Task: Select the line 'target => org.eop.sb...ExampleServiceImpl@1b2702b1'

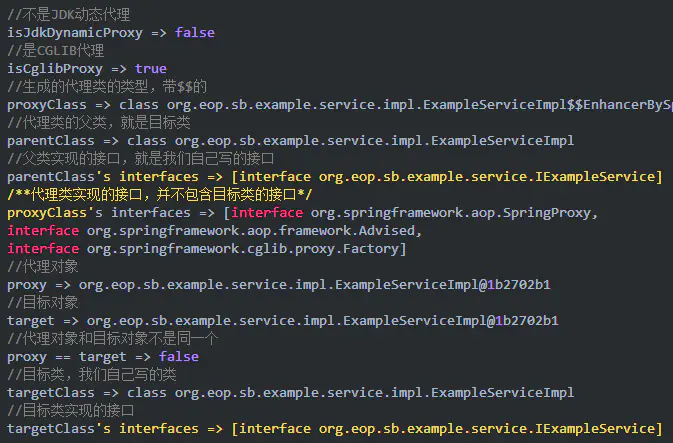Action: click(283, 321)
